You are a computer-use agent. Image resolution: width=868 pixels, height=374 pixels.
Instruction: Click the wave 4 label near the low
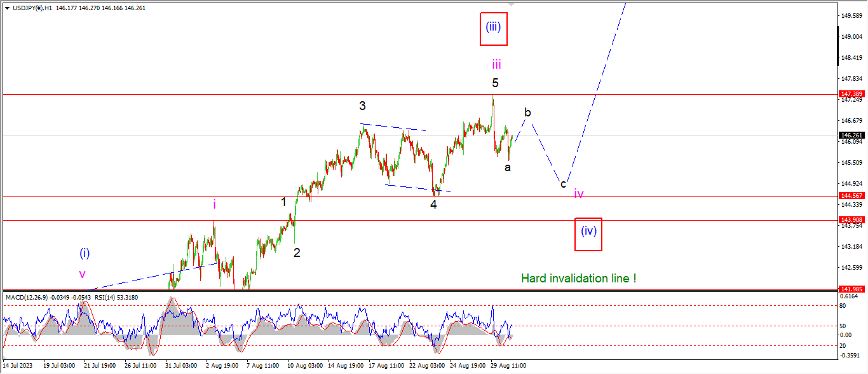(x=433, y=205)
